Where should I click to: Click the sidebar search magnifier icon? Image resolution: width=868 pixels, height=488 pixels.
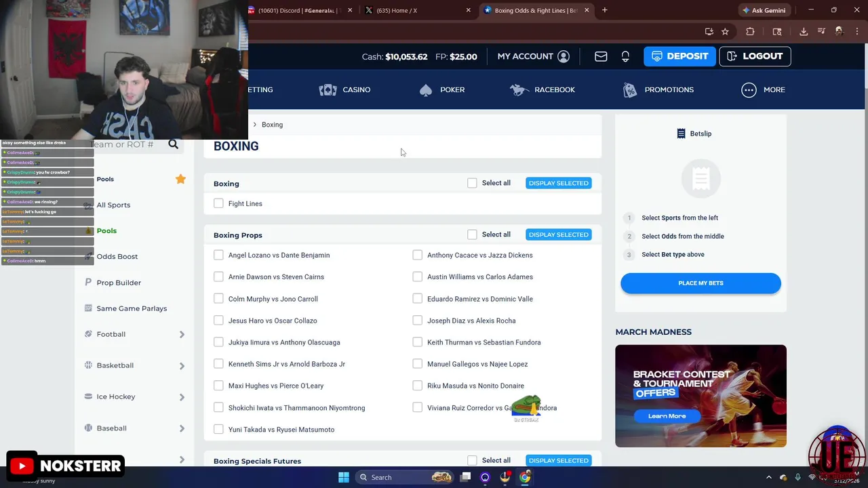[x=174, y=144]
